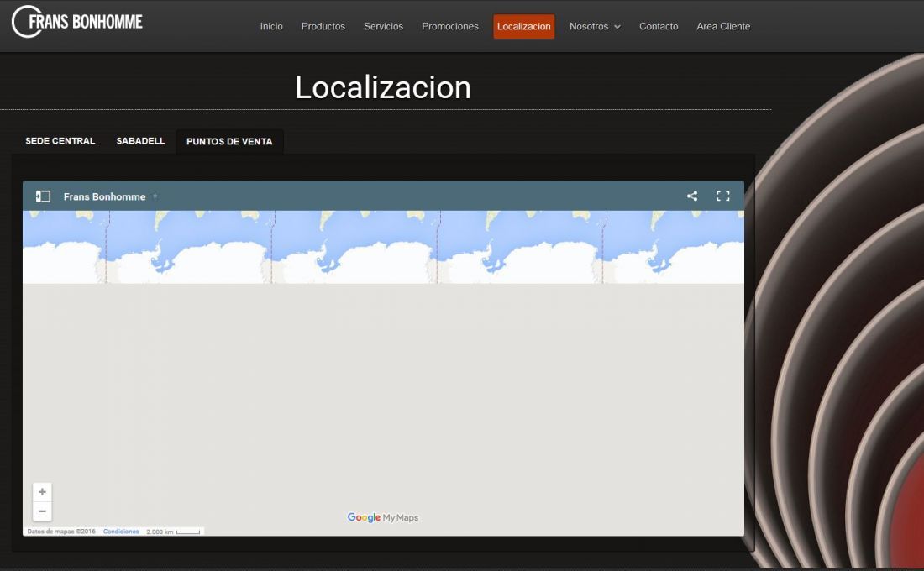Share the Frans Bonhomme map
The width and height of the screenshot is (924, 571).
click(692, 196)
